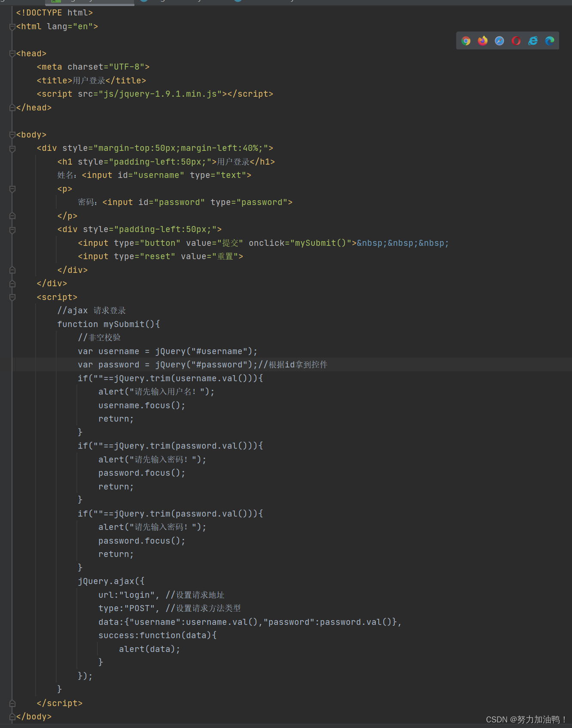The image size is (572, 728).
Task: Click the "//设置请求方法类型" comment
Action: pyautogui.click(x=203, y=609)
